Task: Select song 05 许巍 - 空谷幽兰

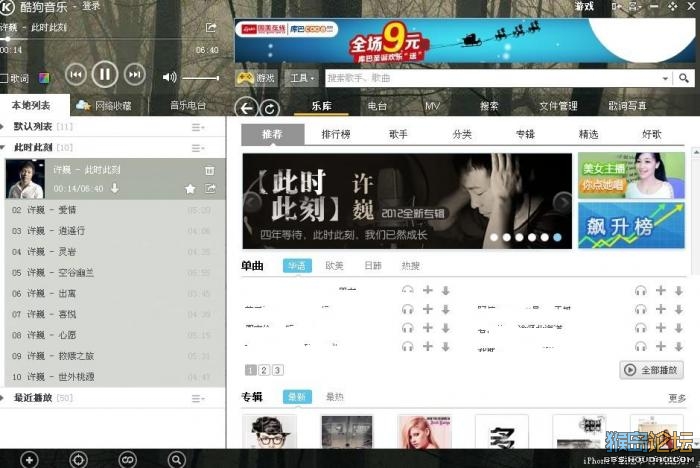Action: point(115,272)
